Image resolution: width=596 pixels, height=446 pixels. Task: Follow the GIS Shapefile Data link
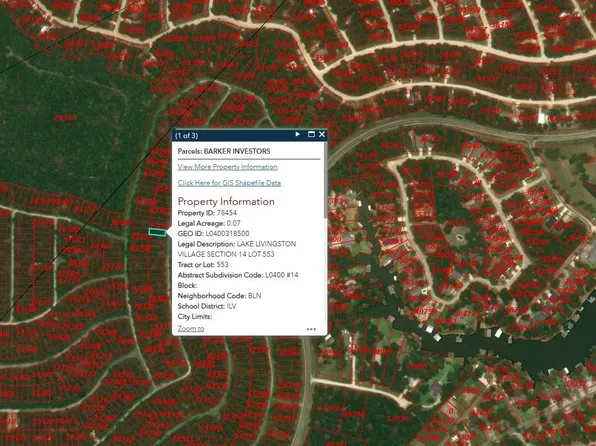229,183
